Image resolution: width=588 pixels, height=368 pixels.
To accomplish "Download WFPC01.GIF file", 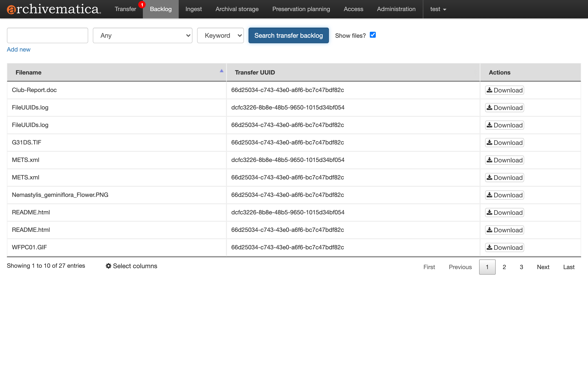I will click(x=504, y=247).
